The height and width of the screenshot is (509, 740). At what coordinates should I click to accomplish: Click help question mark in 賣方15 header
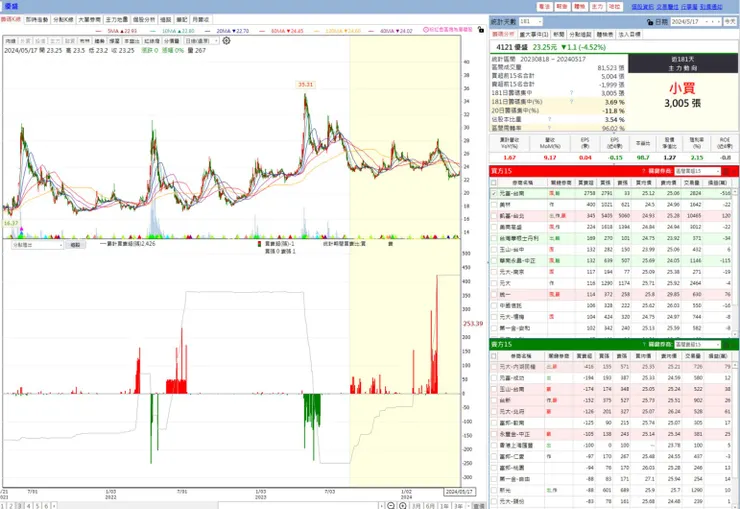click(643, 344)
